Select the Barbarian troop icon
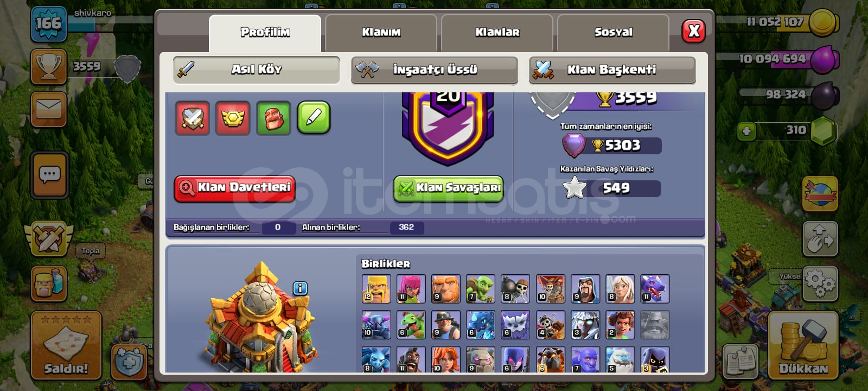 (376, 288)
